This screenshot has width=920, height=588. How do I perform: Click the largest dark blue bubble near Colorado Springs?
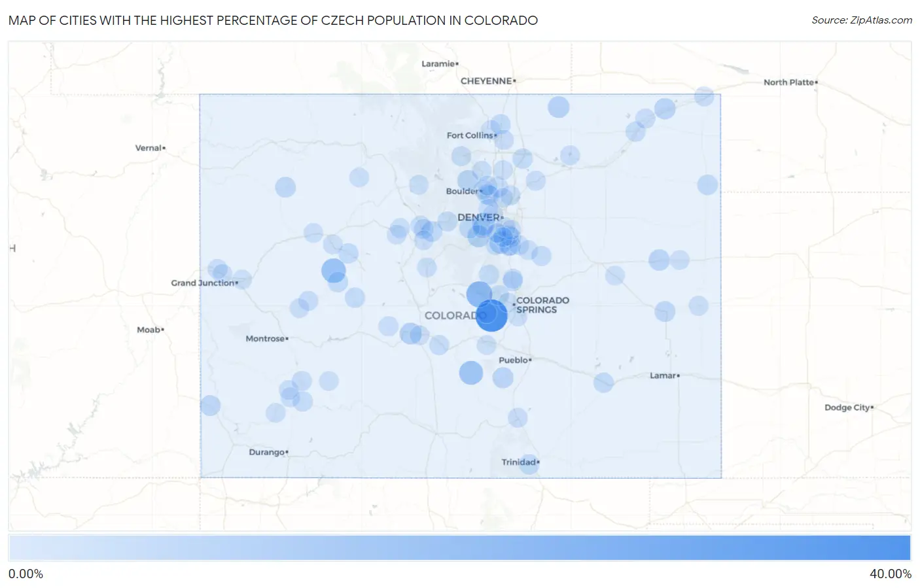491,315
